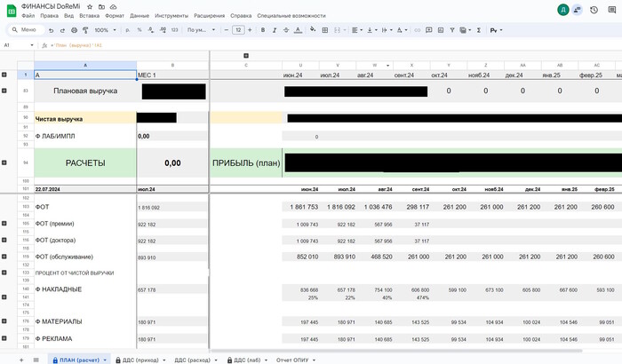Toggle Strikethrough formatting
622x364 pixels.
click(x=288, y=30)
